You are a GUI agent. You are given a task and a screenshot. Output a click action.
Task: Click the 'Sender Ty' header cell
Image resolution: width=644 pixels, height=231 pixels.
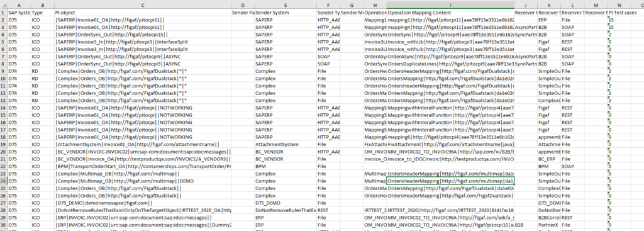click(x=328, y=13)
